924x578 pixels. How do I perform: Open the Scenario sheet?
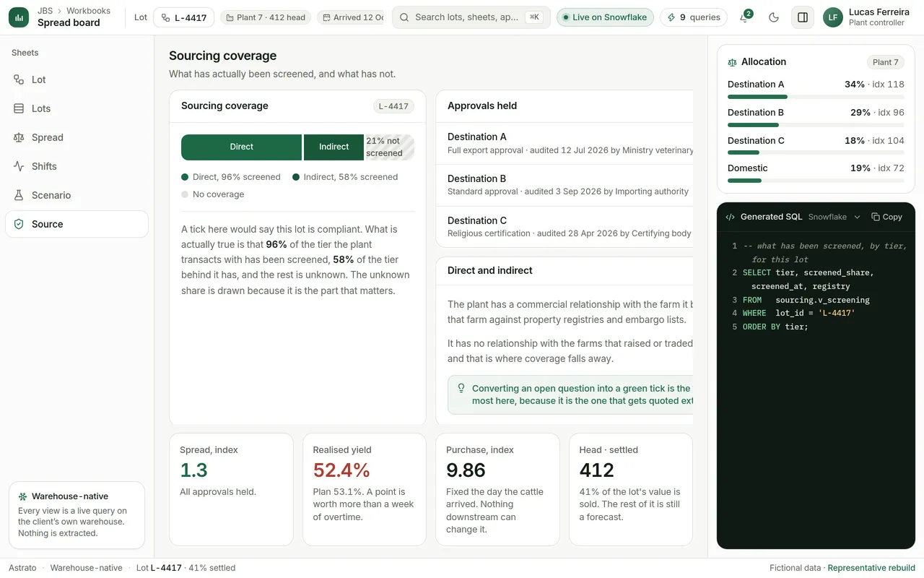click(x=77, y=195)
